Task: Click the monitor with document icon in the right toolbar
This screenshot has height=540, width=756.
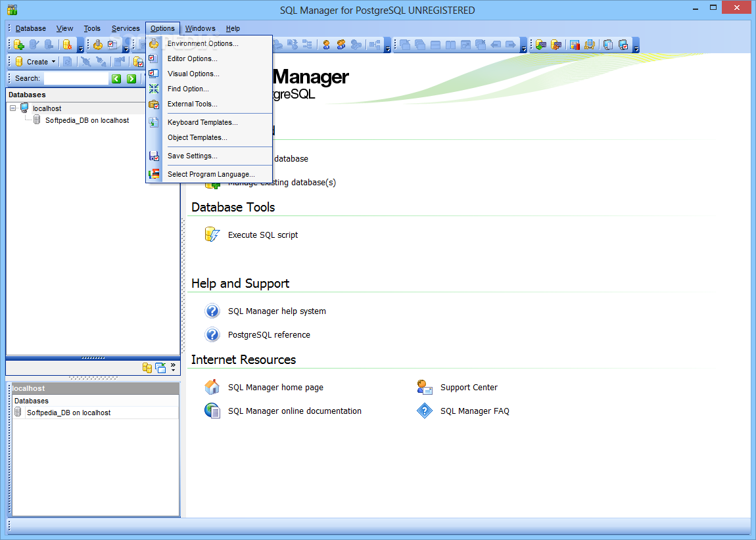Action: point(608,45)
